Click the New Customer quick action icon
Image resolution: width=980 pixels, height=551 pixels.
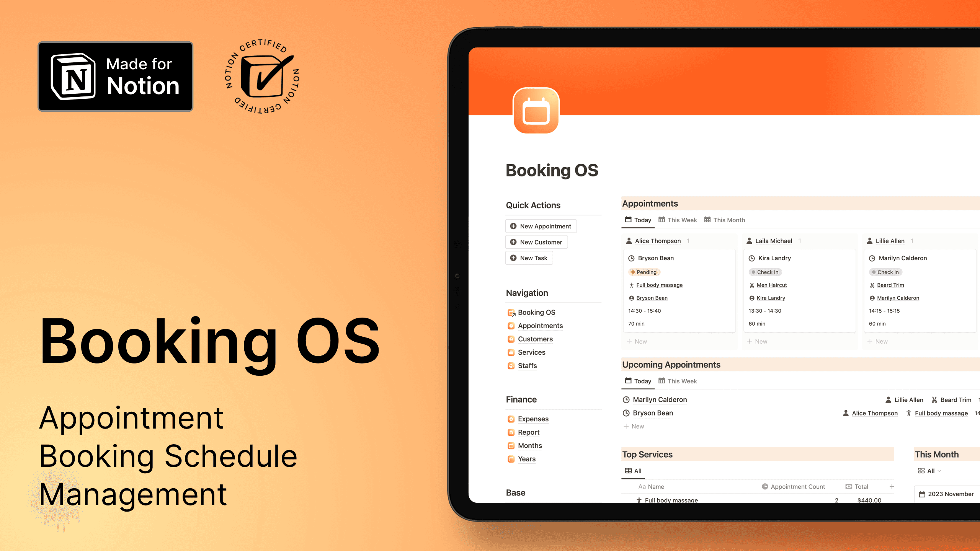tap(514, 241)
